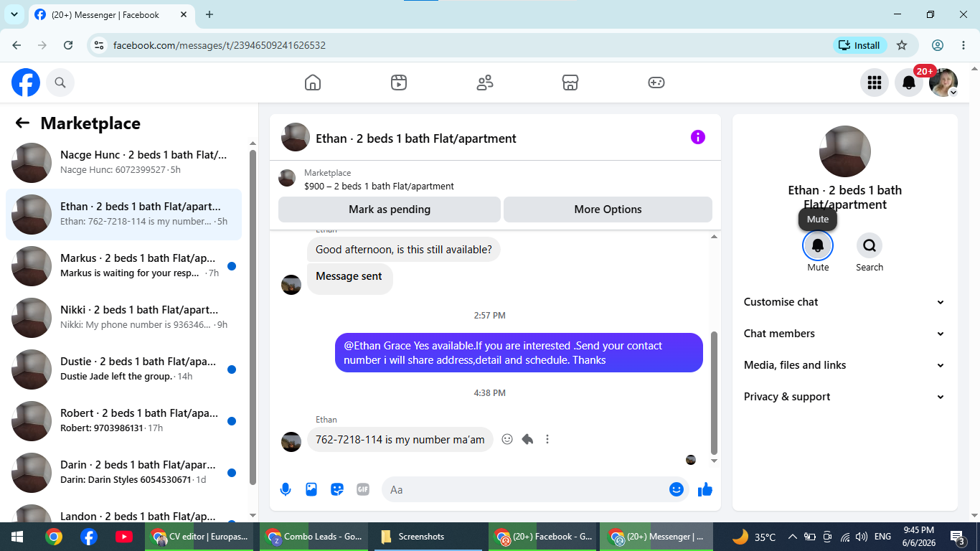This screenshot has width=980, height=551.
Task: Click the message input field
Action: coord(524,489)
